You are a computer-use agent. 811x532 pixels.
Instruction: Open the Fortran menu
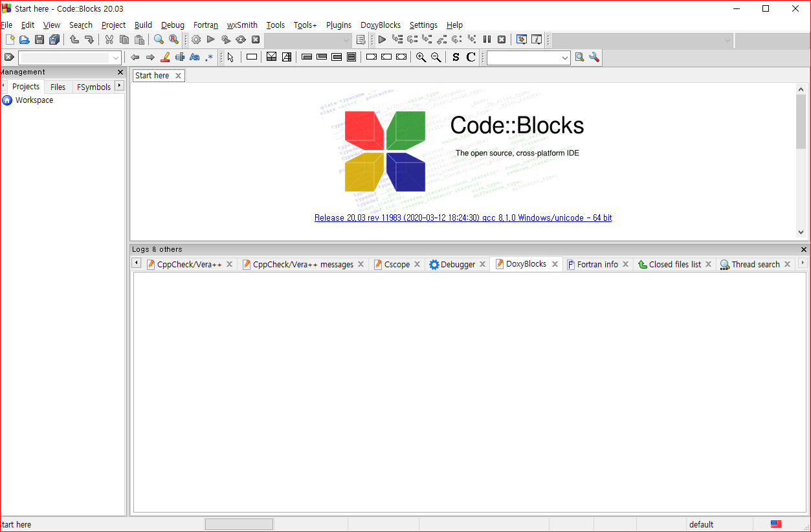tap(205, 25)
